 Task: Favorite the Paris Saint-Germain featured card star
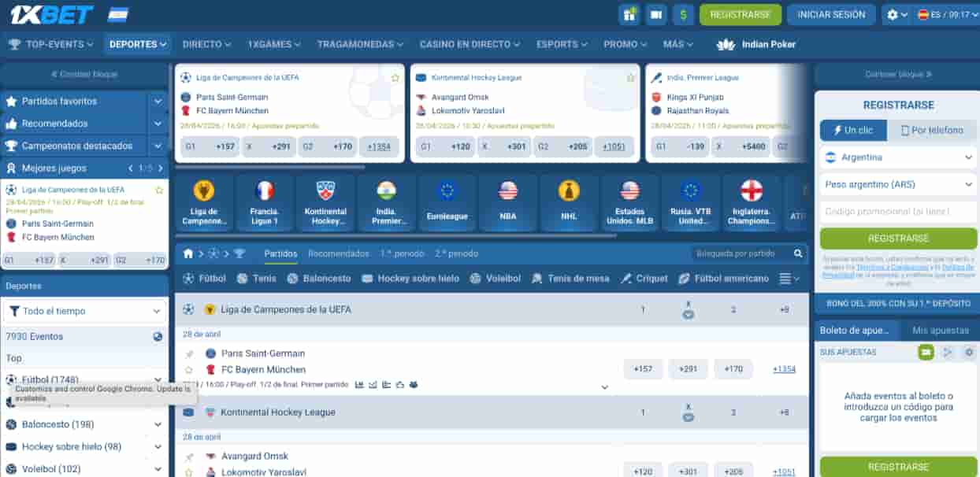point(395,78)
